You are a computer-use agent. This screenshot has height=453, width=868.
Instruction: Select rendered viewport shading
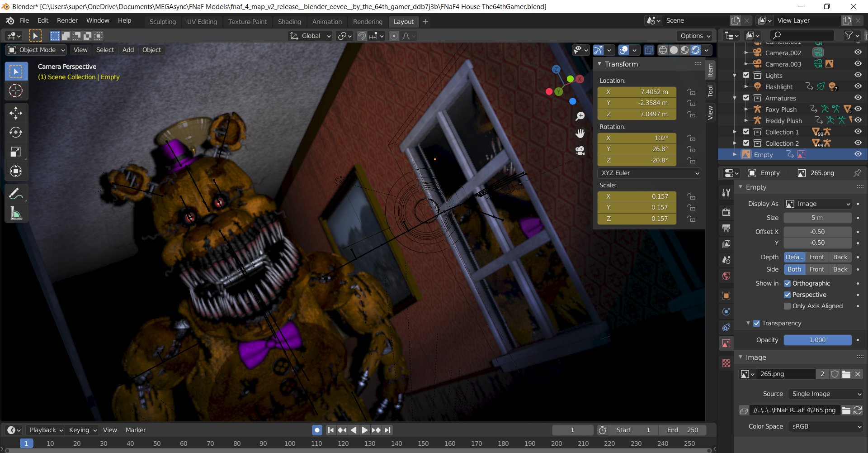696,50
